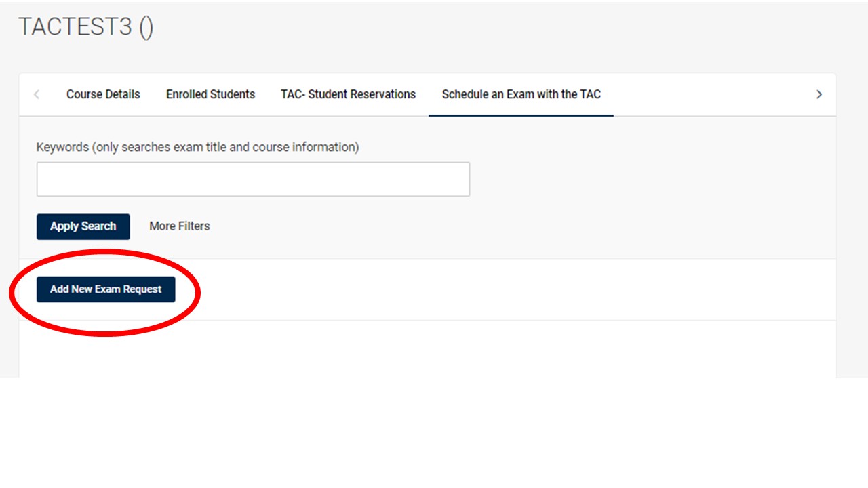
Task: Switch to the Course Details tab
Action: point(103,94)
